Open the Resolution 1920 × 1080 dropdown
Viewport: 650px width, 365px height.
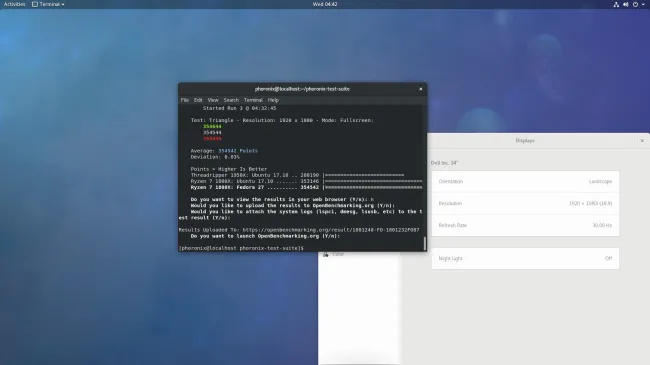click(x=525, y=204)
